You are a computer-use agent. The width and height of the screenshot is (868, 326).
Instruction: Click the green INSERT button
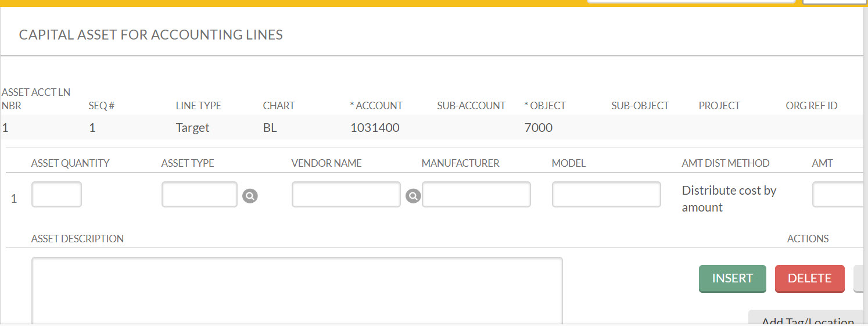732,279
